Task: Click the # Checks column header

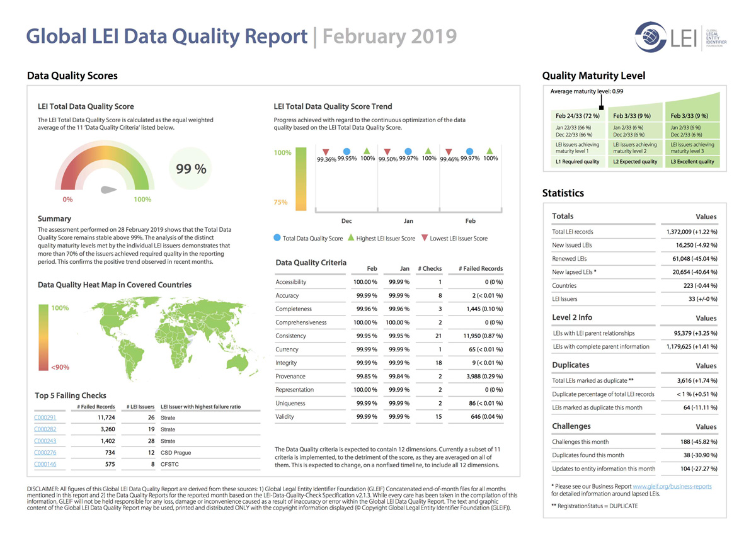Action: tap(430, 268)
